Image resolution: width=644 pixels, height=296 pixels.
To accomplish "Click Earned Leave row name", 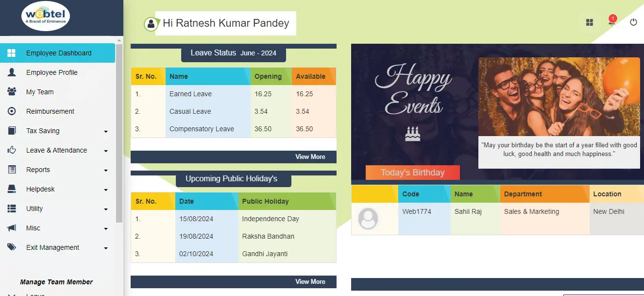I will (x=190, y=94).
